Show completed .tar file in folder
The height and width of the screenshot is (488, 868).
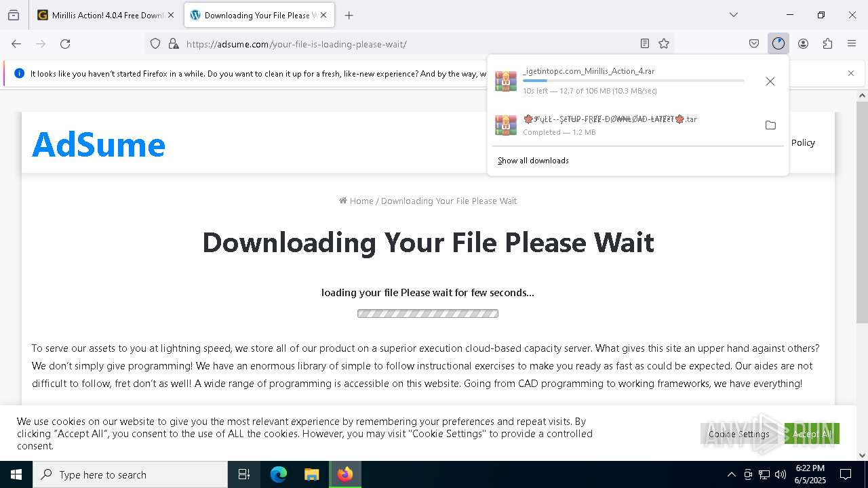coord(770,125)
